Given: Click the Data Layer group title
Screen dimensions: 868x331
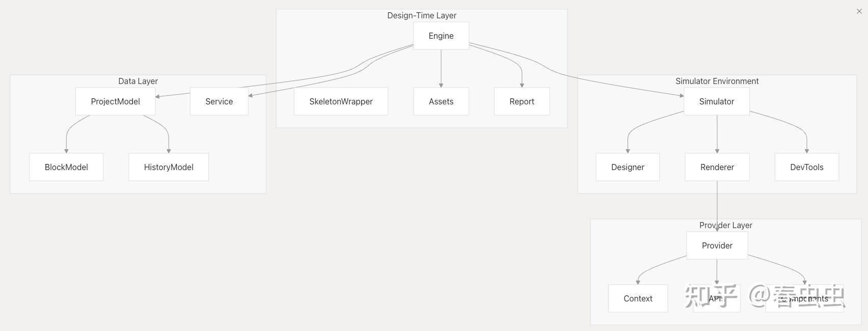Looking at the screenshot, I should pyautogui.click(x=138, y=81).
